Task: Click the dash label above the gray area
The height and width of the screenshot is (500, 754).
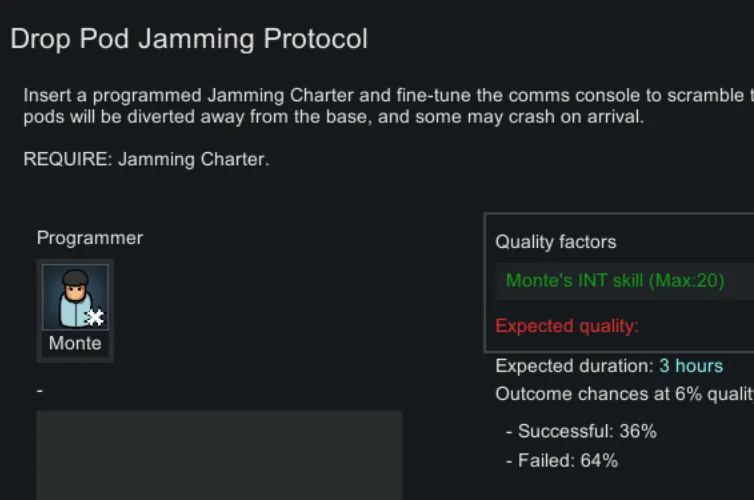Action: (x=40, y=390)
